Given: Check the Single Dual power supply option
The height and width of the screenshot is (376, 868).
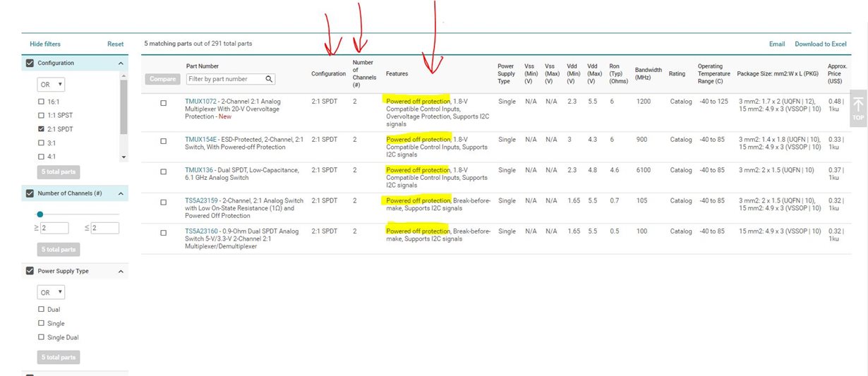Looking at the screenshot, I should [41, 337].
